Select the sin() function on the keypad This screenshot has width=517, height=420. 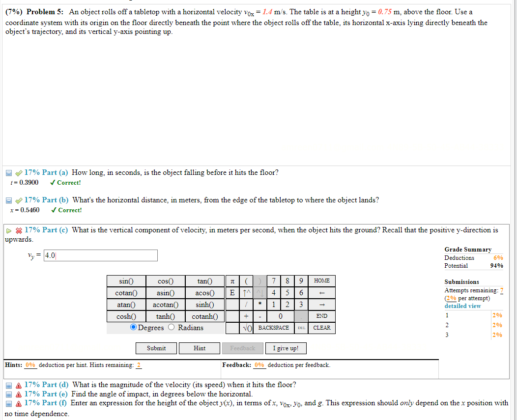[126, 280]
